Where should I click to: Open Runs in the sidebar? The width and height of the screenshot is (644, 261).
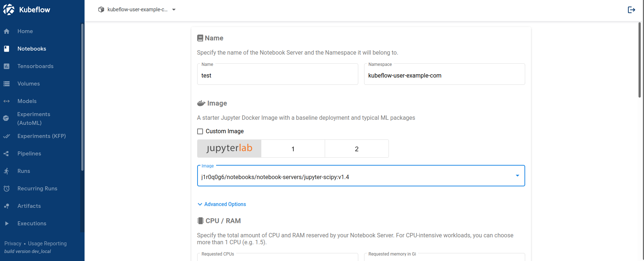[24, 171]
